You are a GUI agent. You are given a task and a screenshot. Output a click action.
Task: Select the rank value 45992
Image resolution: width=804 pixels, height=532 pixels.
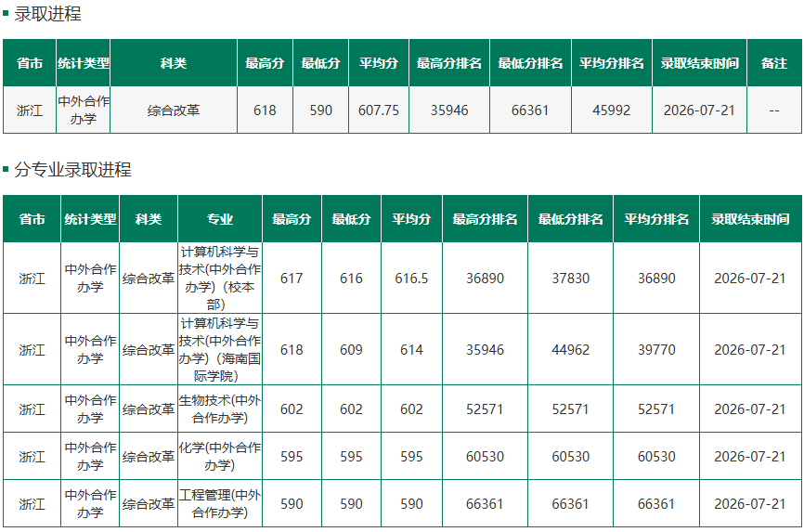pos(611,110)
